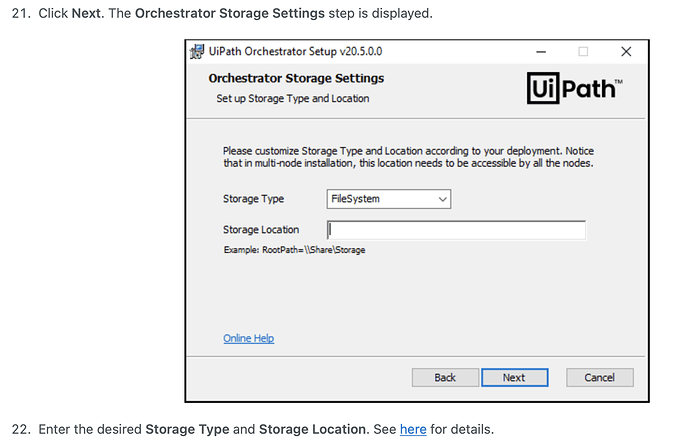Click the 'Storage Location' field label
Screen dimensions: 690x445
click(x=261, y=230)
